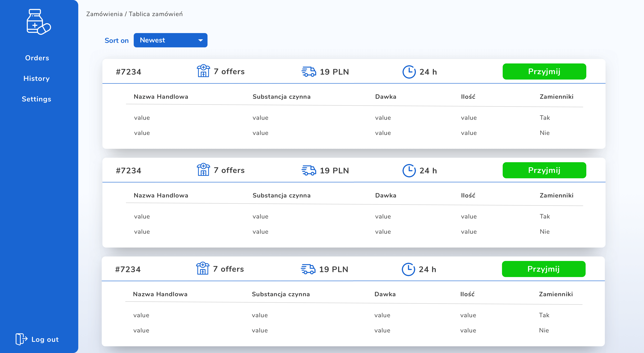Click pharmacy offers icon in second order card
Image resolution: width=644 pixels, height=353 pixels.
(203, 170)
